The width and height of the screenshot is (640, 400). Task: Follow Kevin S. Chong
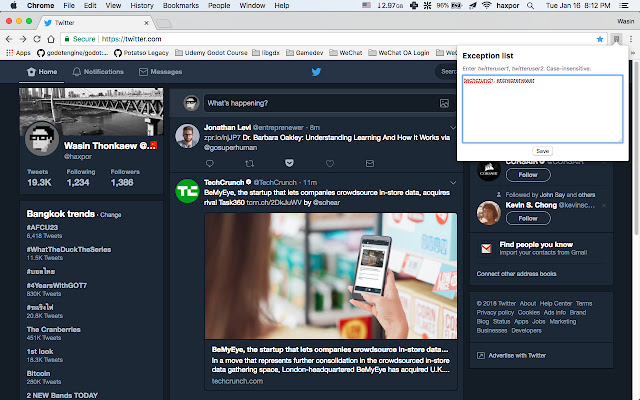pos(528,218)
